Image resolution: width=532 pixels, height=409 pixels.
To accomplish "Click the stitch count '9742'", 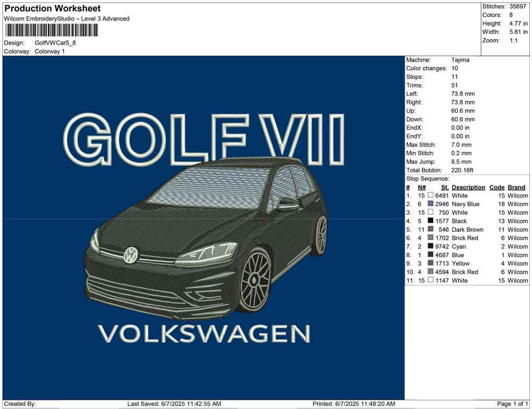I will [442, 246].
